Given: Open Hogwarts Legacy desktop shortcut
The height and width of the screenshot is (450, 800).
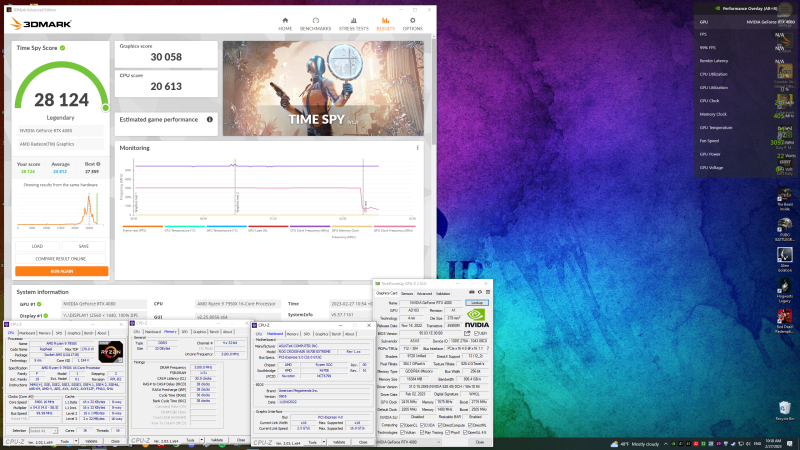Looking at the screenshot, I should tap(785, 291).
